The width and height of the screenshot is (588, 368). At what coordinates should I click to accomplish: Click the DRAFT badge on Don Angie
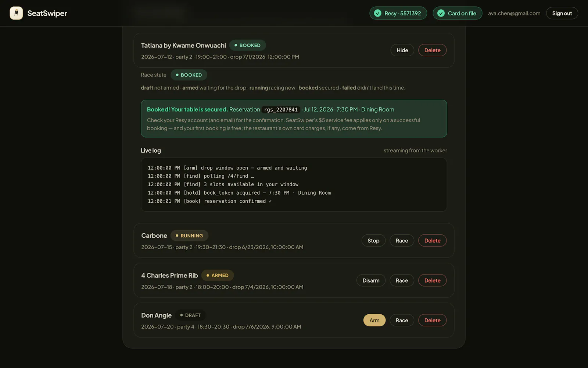tap(190, 315)
